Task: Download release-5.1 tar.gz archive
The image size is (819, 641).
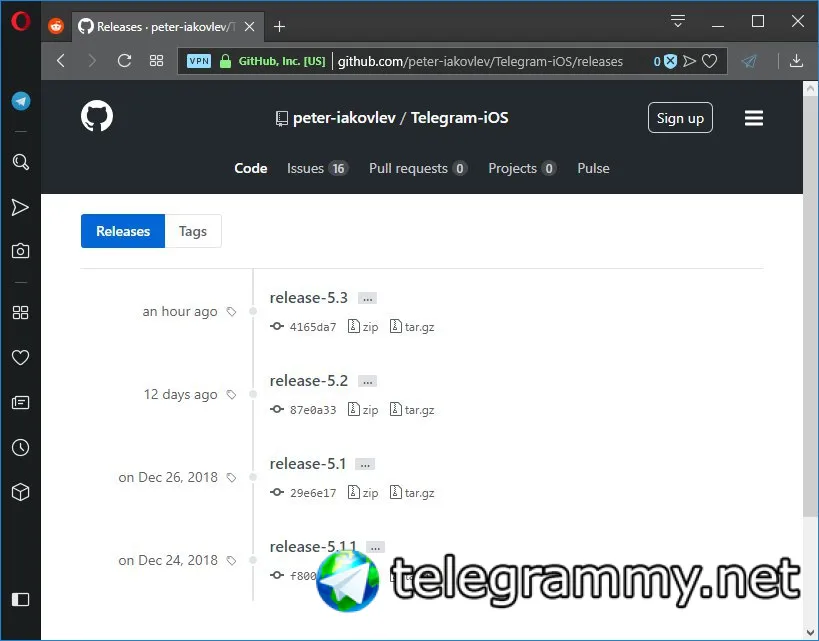Action: [412, 493]
